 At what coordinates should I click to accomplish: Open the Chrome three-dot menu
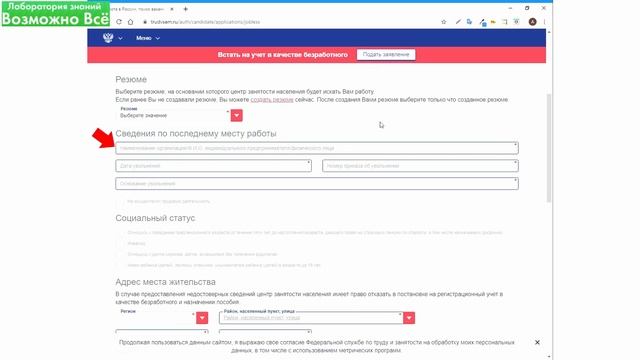tap(544, 22)
